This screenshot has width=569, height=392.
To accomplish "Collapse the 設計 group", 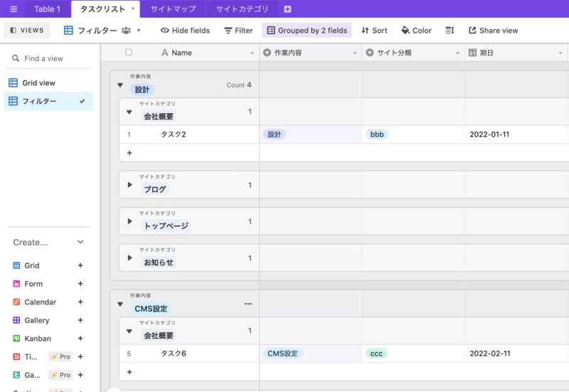I will pyautogui.click(x=120, y=85).
